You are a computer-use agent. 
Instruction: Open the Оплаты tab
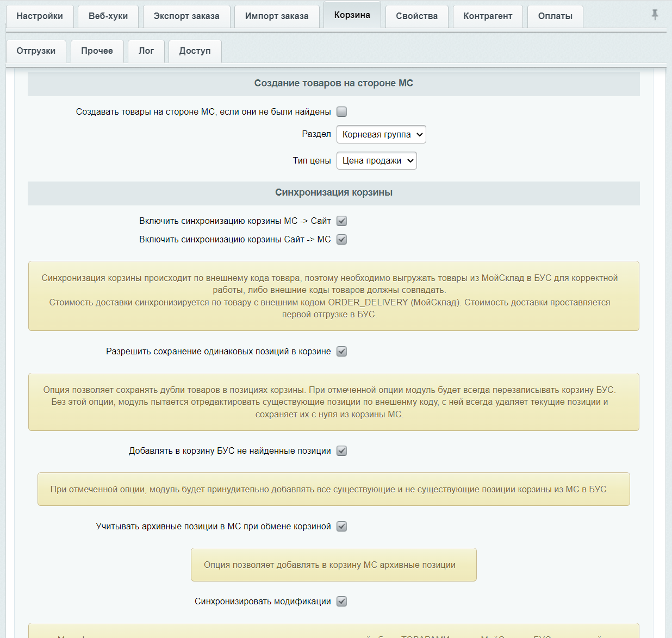(555, 16)
